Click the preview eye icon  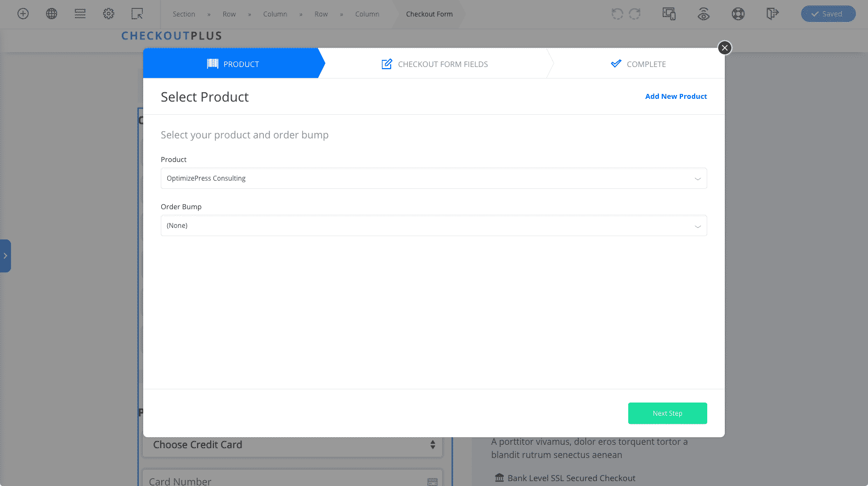[704, 14]
